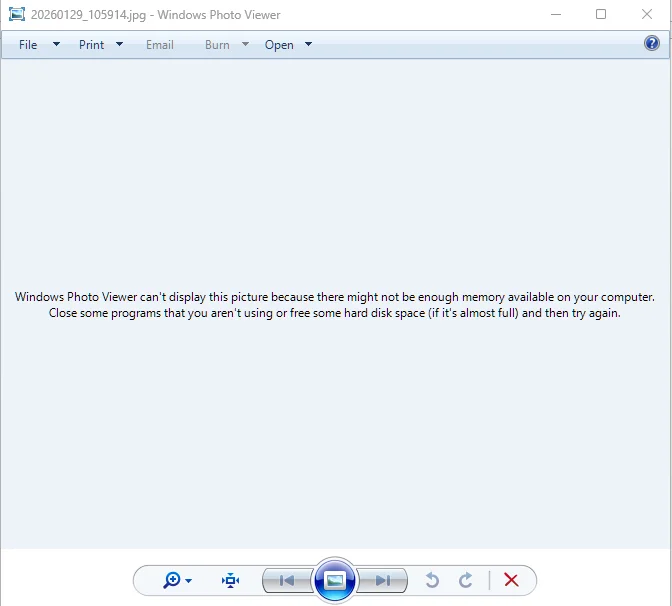Start the slide show with round button

(335, 580)
